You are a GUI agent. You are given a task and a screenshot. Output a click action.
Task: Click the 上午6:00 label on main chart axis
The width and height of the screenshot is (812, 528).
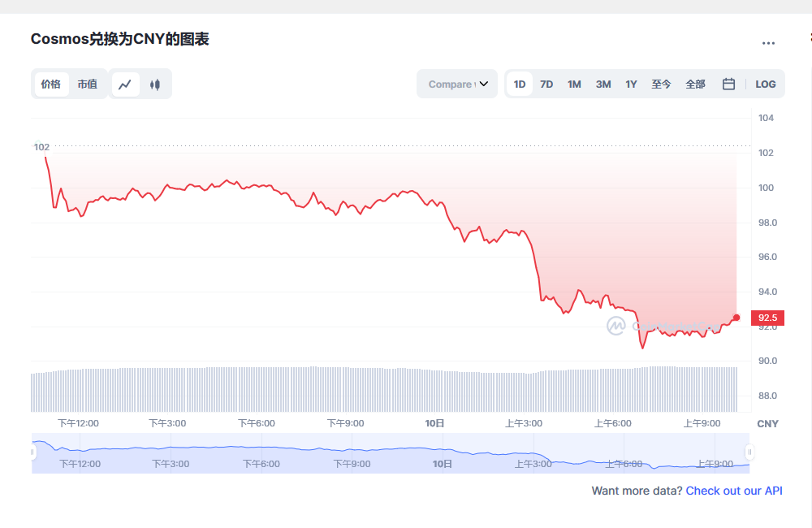[x=612, y=423]
